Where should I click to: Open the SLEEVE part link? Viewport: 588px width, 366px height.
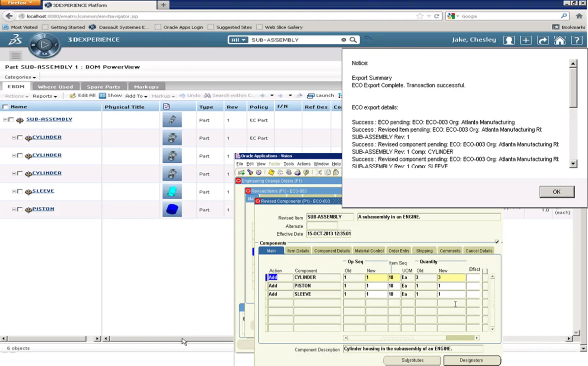[x=43, y=191]
